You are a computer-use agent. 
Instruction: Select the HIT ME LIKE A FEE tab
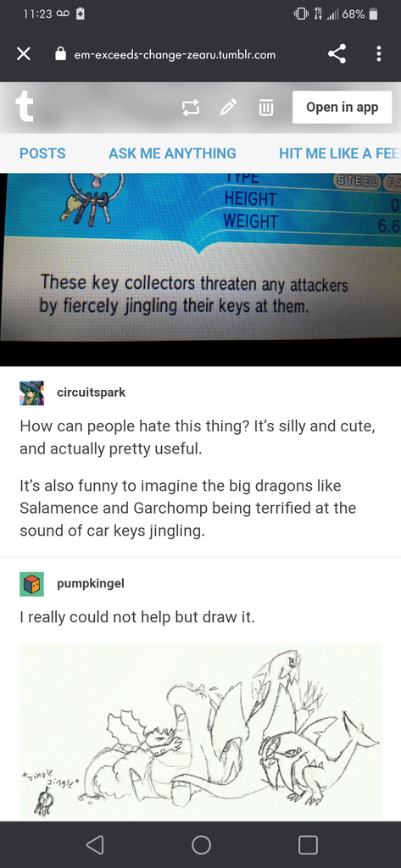[x=339, y=153]
